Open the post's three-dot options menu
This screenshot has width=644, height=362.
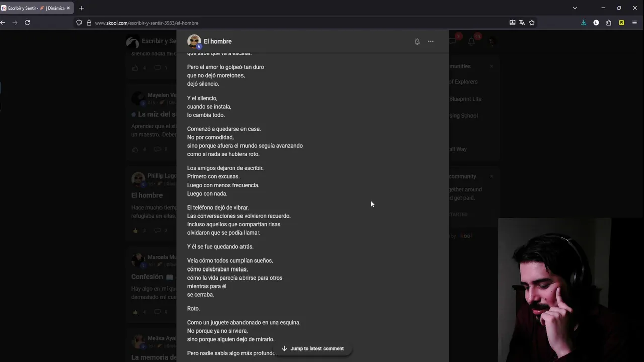[x=431, y=42]
